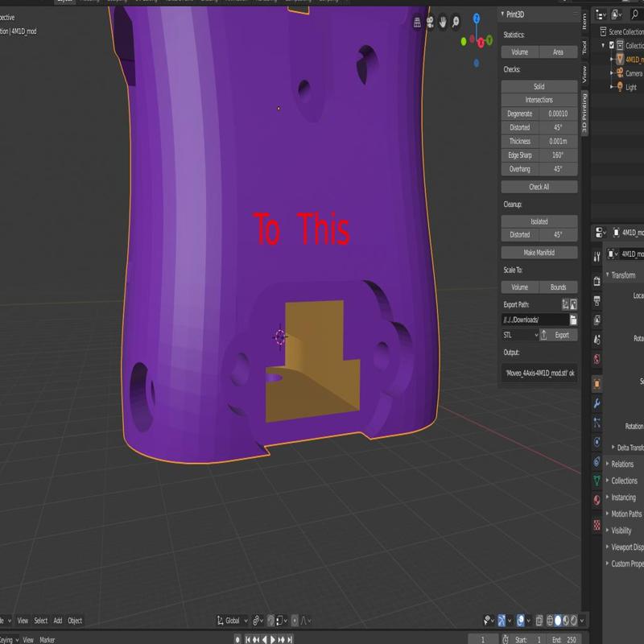Screen dimensions: 644x644
Task: Open the sidebar View tab
Action: click(584, 74)
